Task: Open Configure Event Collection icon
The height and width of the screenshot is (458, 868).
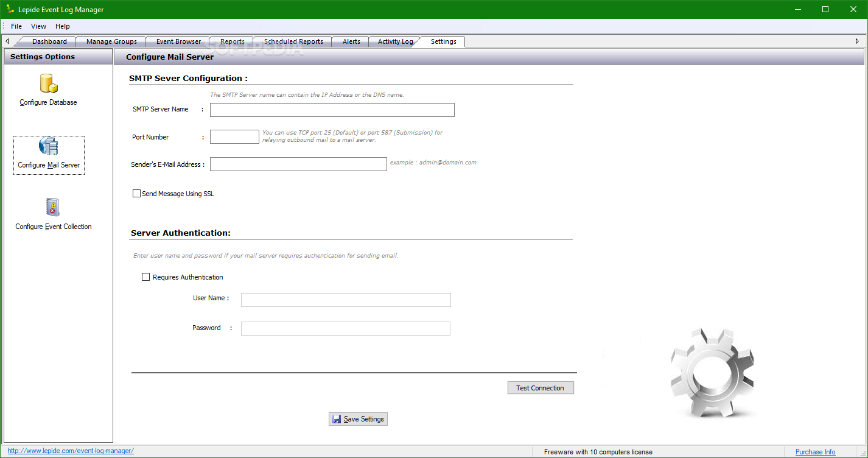Action: tap(53, 207)
